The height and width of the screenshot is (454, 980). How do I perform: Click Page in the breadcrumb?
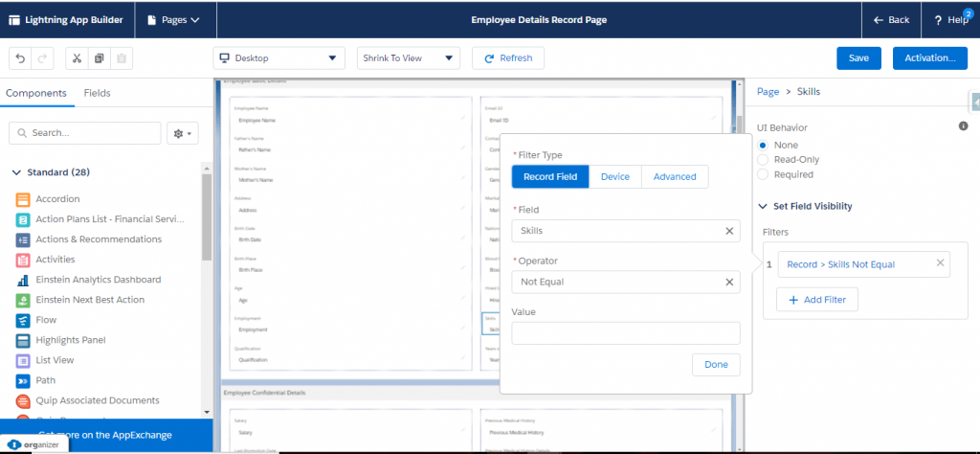tap(768, 91)
